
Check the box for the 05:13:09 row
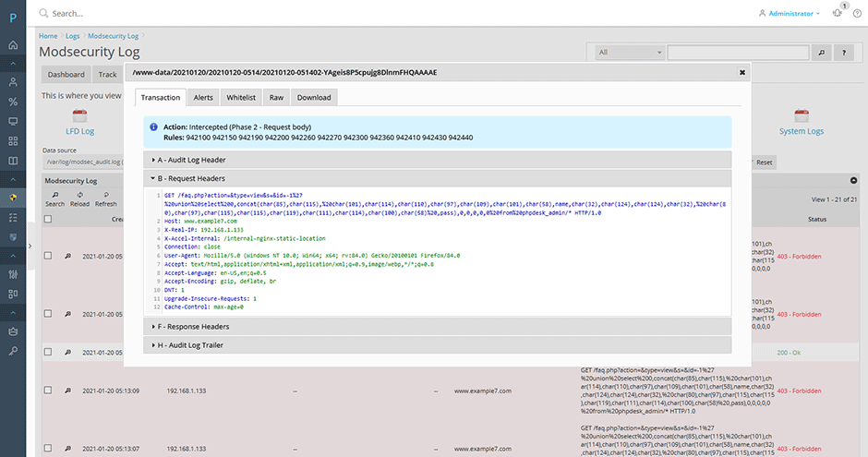point(48,390)
